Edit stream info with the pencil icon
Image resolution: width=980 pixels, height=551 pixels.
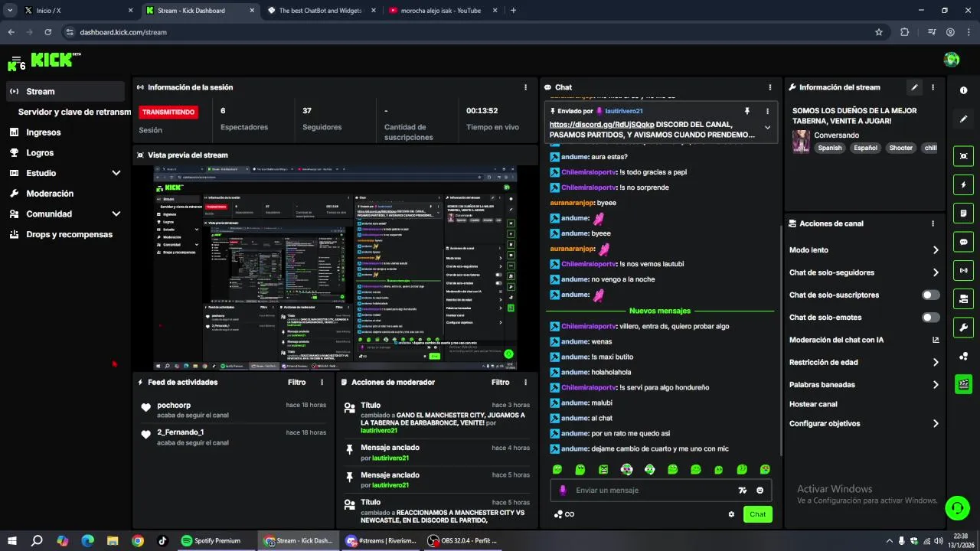(x=914, y=87)
